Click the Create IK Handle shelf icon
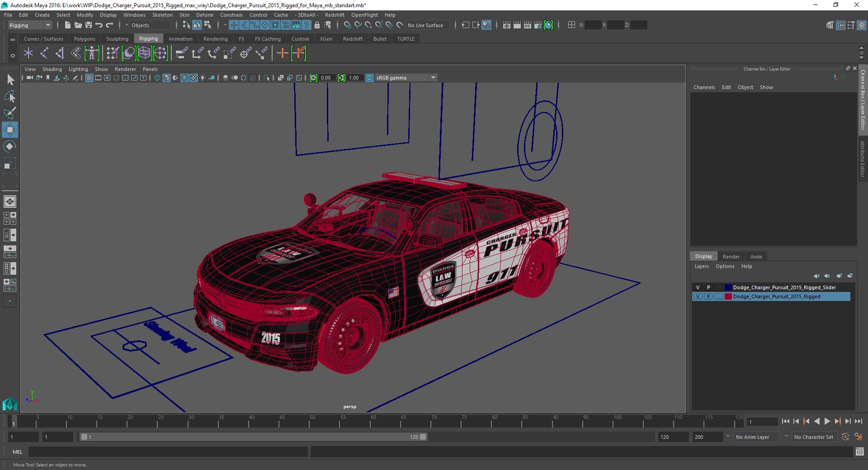Viewport: 868px width, 470px height. point(60,53)
